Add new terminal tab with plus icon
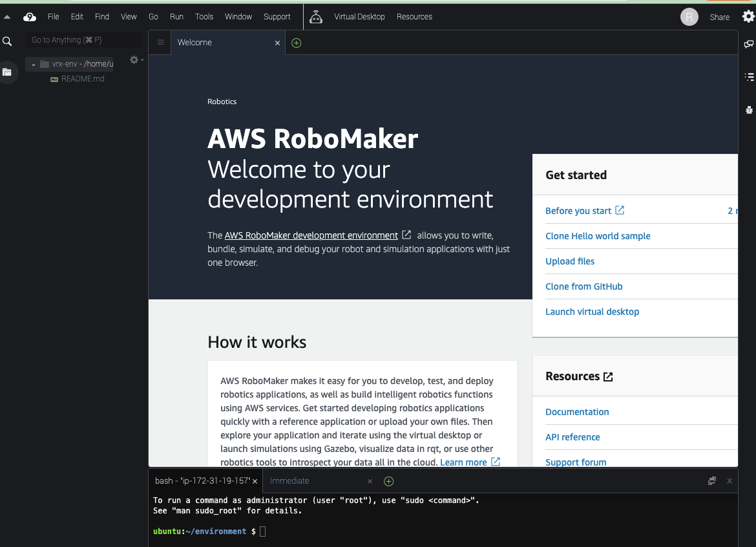Viewport: 756px width, 547px height. 388,482
